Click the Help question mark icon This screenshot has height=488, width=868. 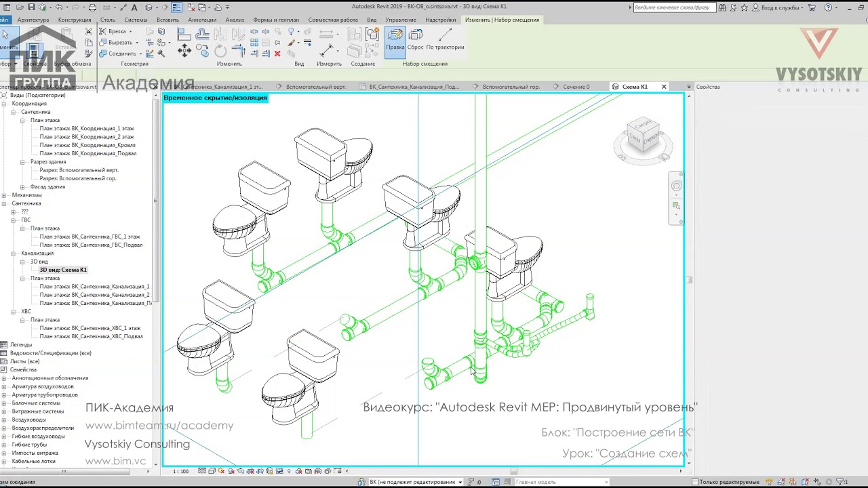click(828, 7)
